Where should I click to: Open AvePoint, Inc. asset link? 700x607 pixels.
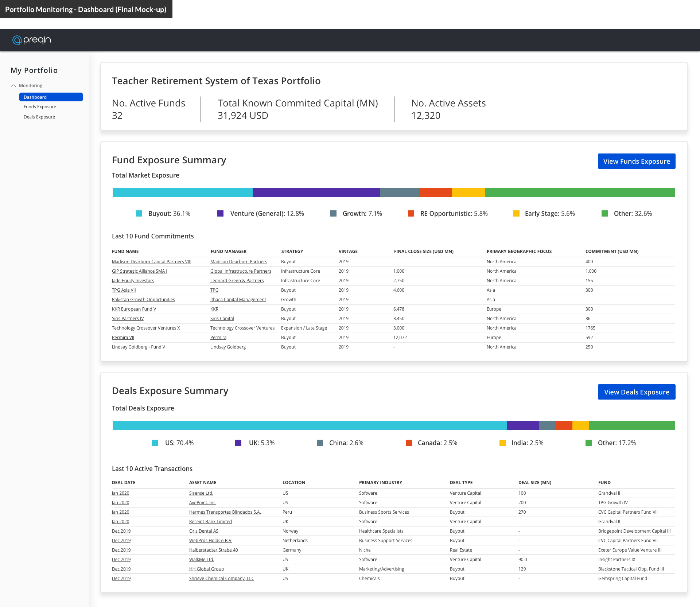(x=203, y=503)
